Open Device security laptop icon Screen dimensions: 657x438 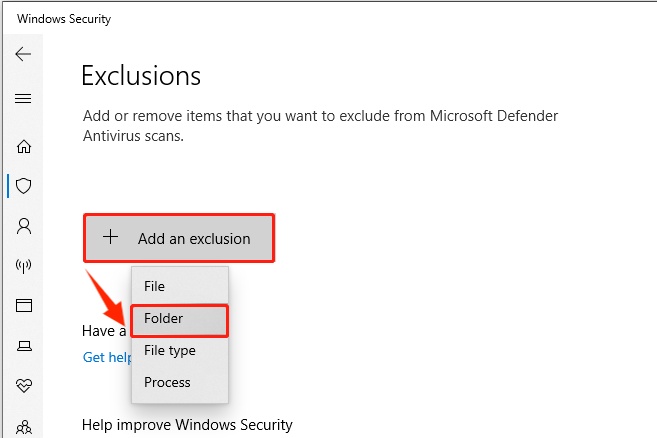coord(24,345)
